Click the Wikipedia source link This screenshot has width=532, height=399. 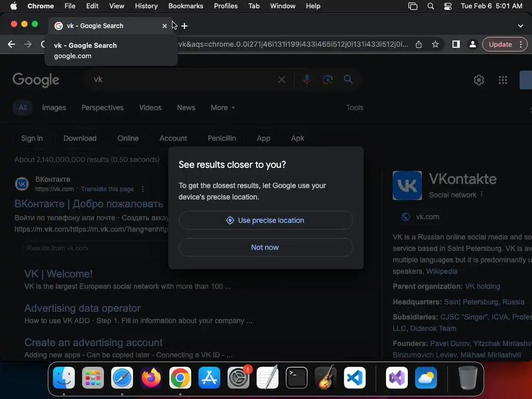tap(442, 271)
